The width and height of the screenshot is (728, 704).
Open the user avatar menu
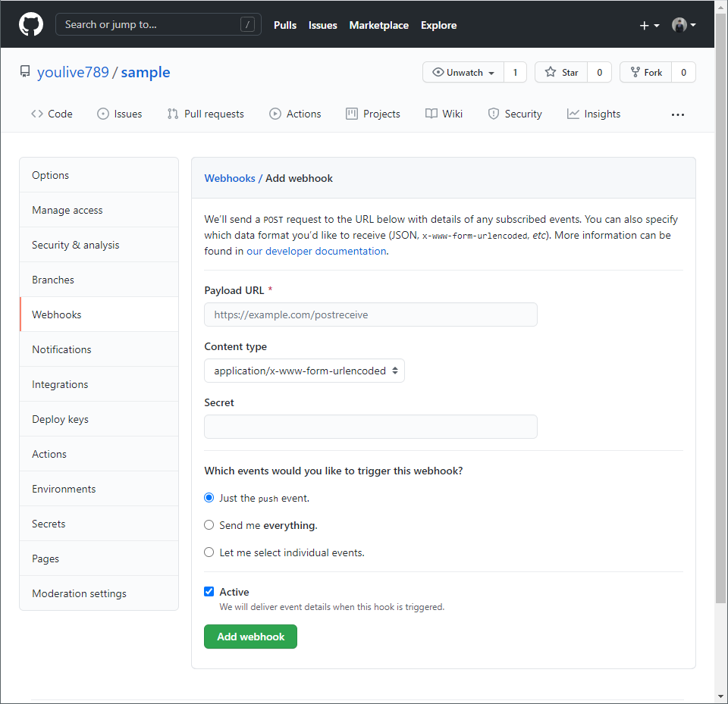click(683, 25)
